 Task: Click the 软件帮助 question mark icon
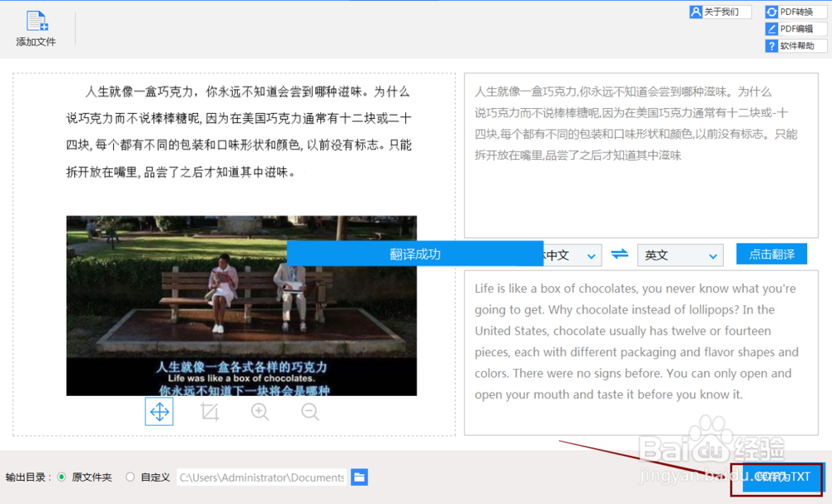point(771,46)
